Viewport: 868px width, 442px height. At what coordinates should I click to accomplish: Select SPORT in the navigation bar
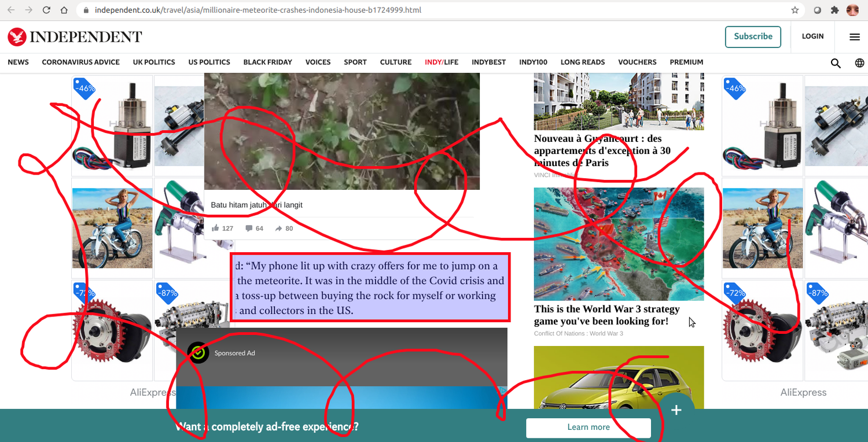(x=355, y=62)
